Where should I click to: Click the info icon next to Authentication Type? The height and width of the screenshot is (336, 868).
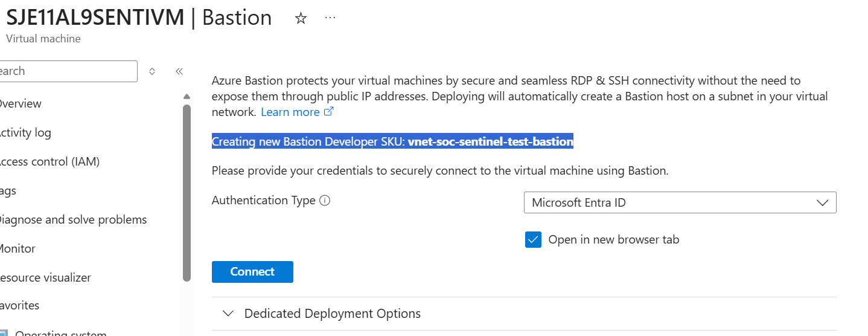click(325, 201)
